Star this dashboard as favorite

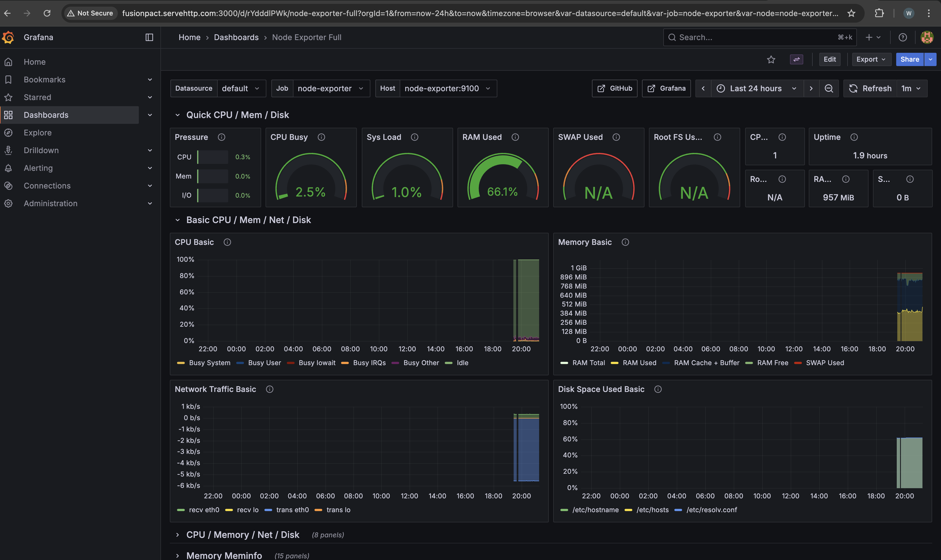(x=771, y=59)
